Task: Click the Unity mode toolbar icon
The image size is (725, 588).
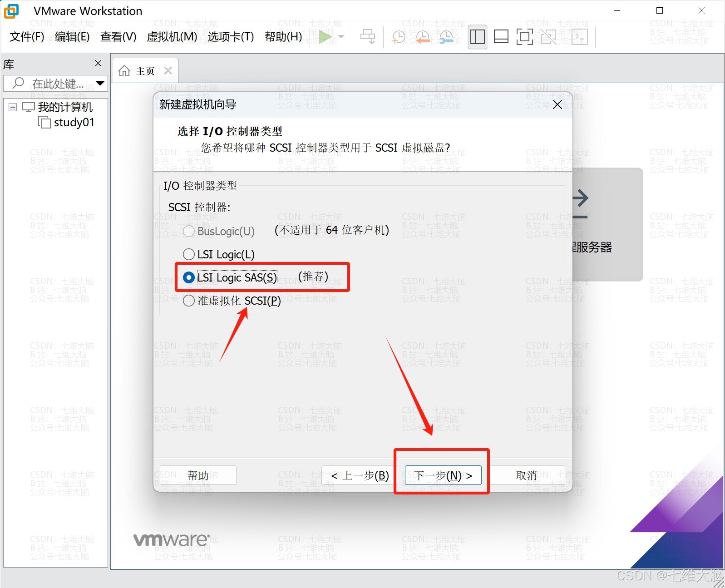Action: [548, 37]
